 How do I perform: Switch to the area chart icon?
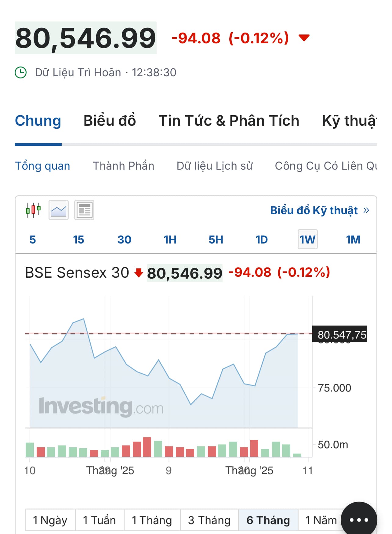click(x=59, y=210)
